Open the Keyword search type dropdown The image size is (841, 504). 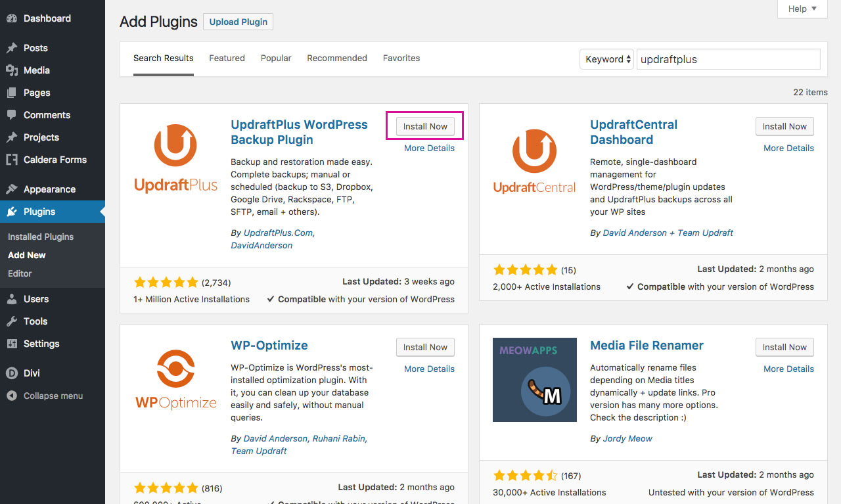coord(606,59)
